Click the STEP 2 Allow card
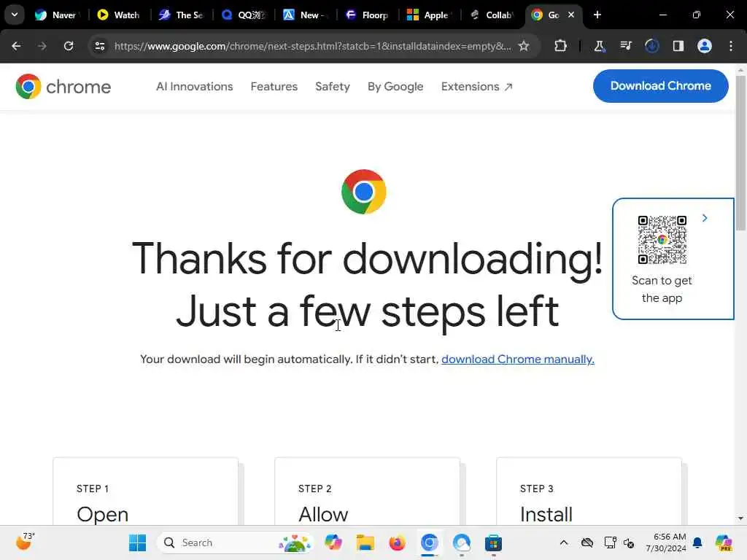 [x=368, y=492]
